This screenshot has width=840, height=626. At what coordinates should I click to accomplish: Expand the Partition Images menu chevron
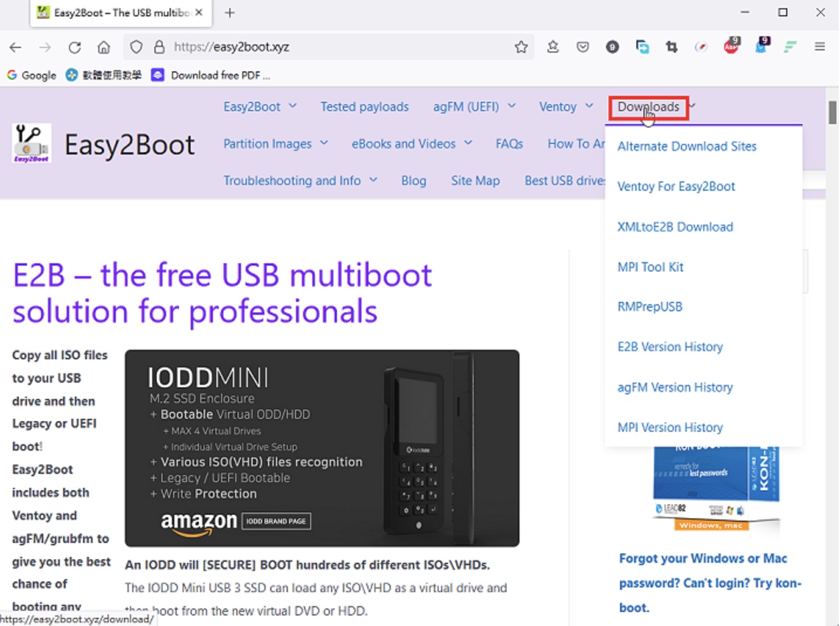[x=324, y=143]
